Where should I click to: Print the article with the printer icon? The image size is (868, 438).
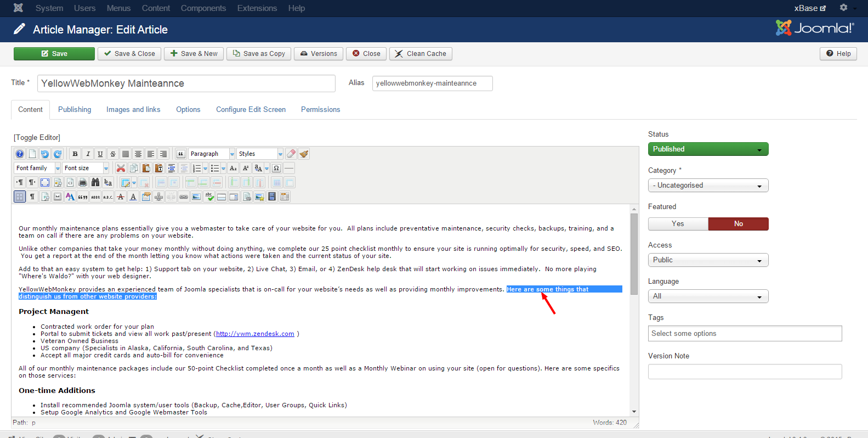point(83,182)
